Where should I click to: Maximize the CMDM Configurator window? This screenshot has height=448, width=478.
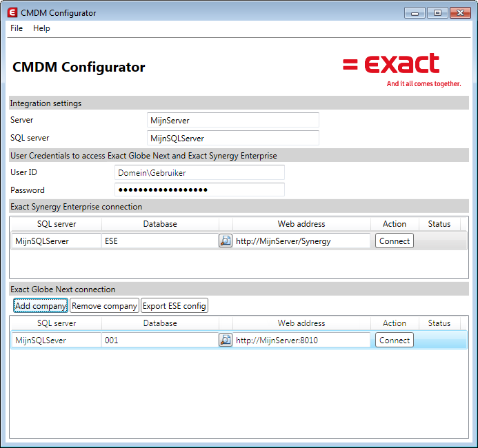tap(437, 12)
